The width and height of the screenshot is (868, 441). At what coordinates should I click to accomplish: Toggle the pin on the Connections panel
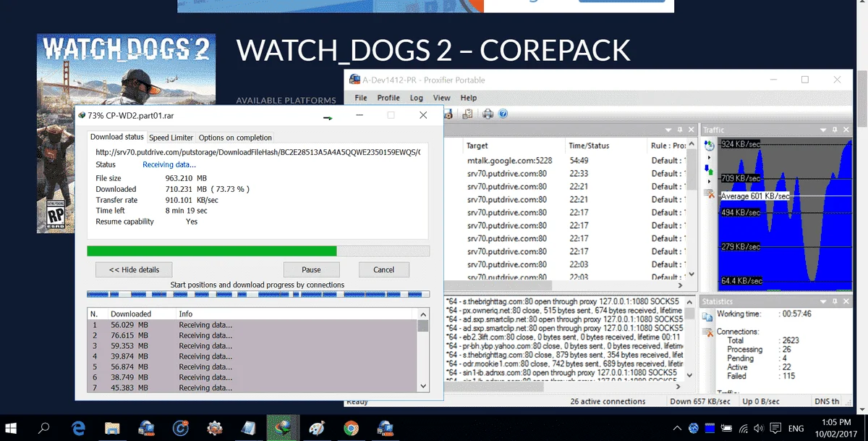tap(680, 129)
